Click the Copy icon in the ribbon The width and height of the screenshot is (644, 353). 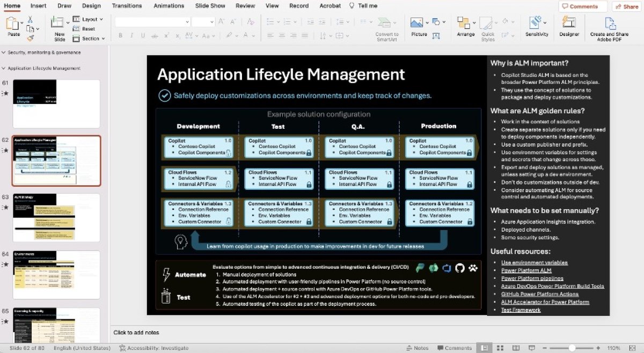click(x=30, y=29)
